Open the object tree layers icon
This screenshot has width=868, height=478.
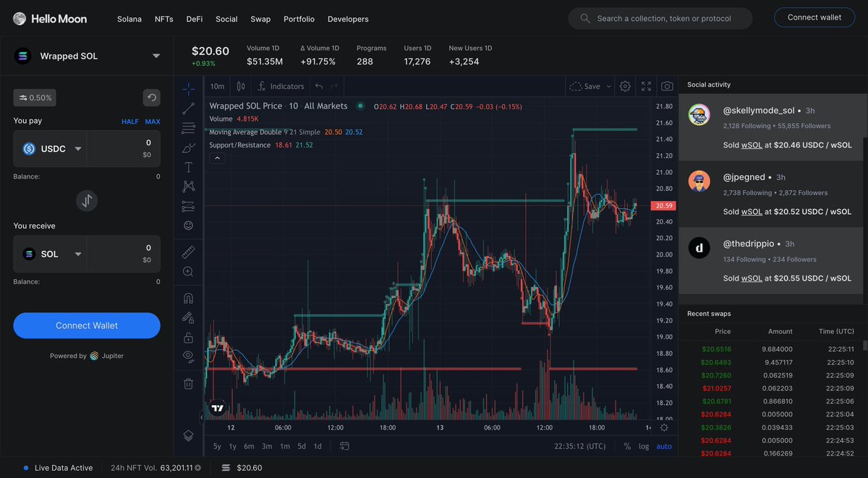tap(188, 435)
